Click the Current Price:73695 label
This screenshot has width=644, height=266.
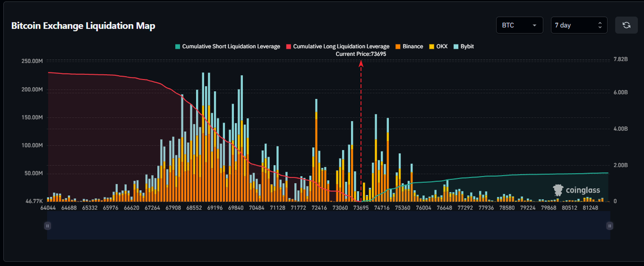pos(361,54)
